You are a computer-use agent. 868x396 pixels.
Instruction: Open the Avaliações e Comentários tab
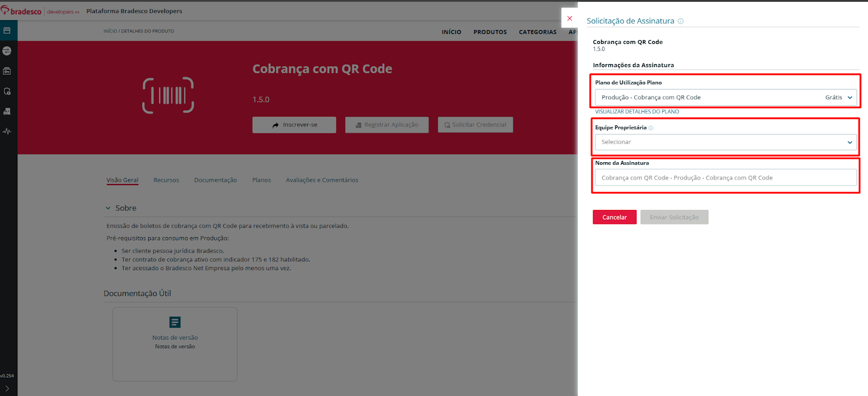pyautogui.click(x=322, y=180)
